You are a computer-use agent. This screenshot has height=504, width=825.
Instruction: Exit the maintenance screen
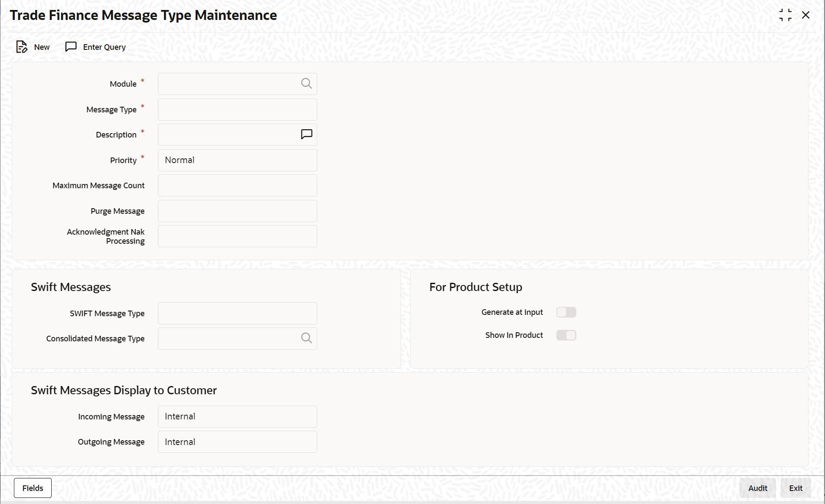point(796,488)
